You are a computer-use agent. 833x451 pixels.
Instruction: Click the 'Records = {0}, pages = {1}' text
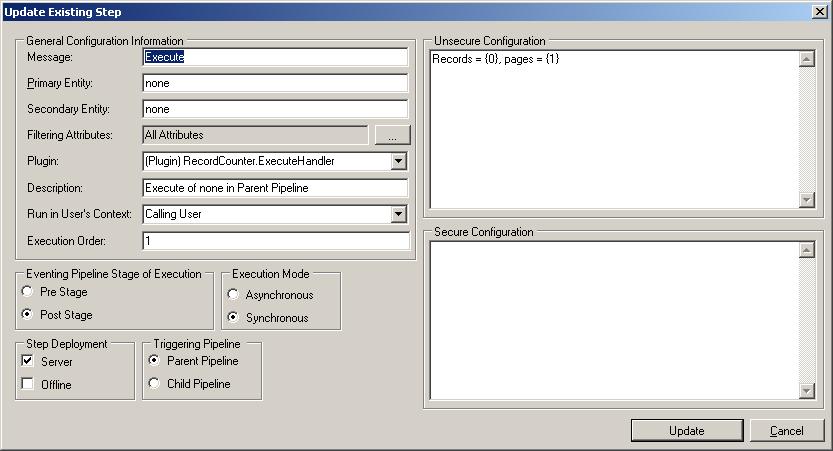click(x=496, y=59)
